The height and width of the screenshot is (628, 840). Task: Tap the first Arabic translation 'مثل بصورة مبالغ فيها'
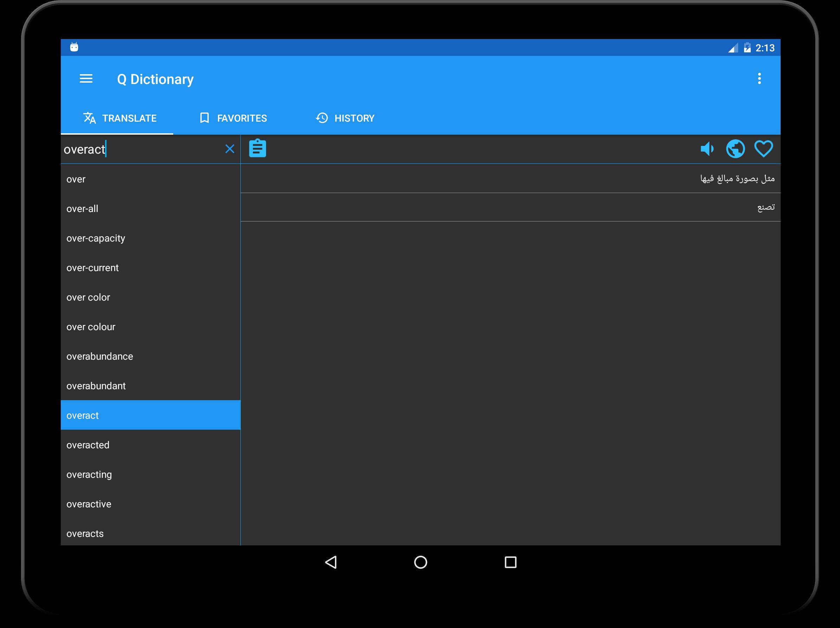(510, 178)
